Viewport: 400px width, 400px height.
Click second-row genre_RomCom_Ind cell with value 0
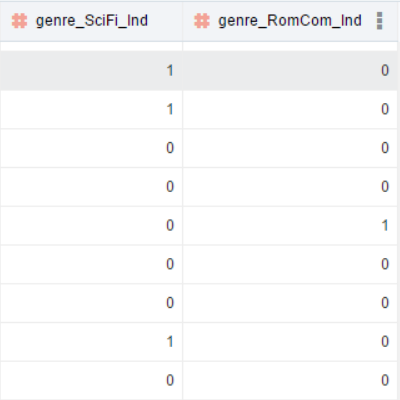pyautogui.click(x=290, y=109)
